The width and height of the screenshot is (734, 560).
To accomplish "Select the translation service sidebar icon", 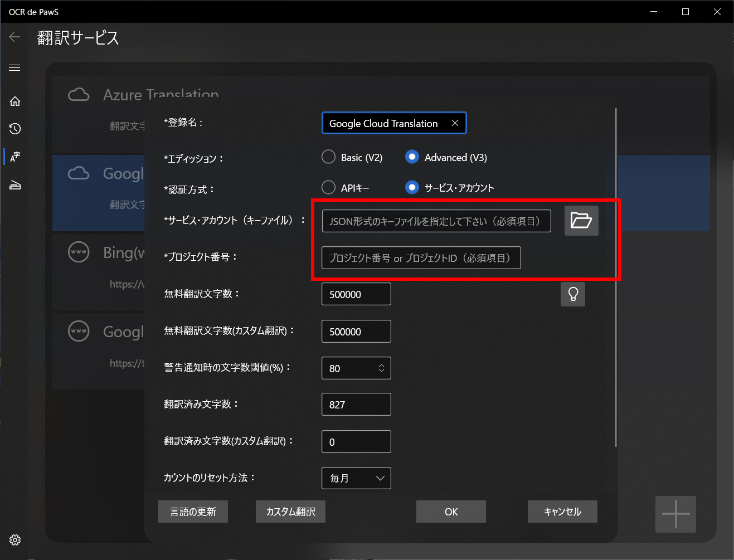I will point(15,157).
